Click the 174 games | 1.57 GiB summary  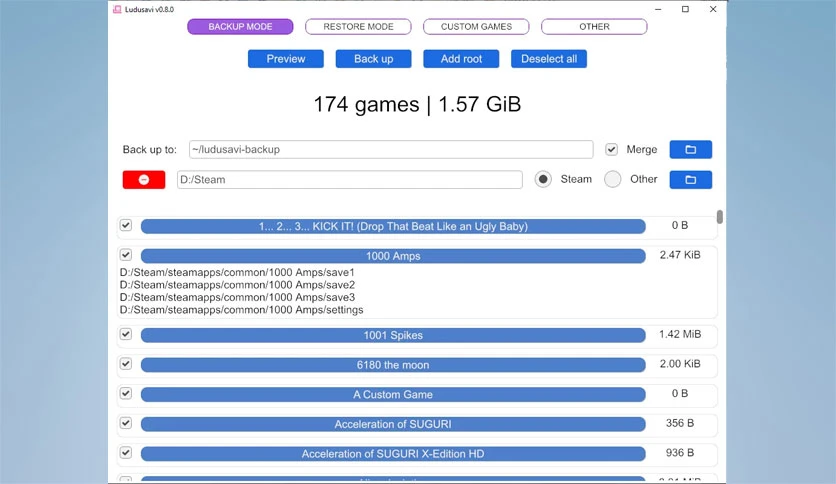(x=417, y=104)
